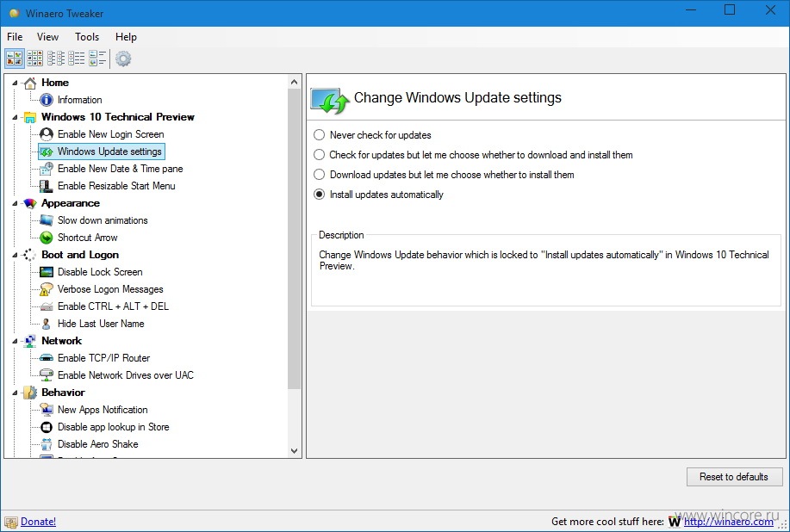The height and width of the screenshot is (532, 790).
Task: Click the tree scrollbar up arrow
Action: tap(295, 82)
